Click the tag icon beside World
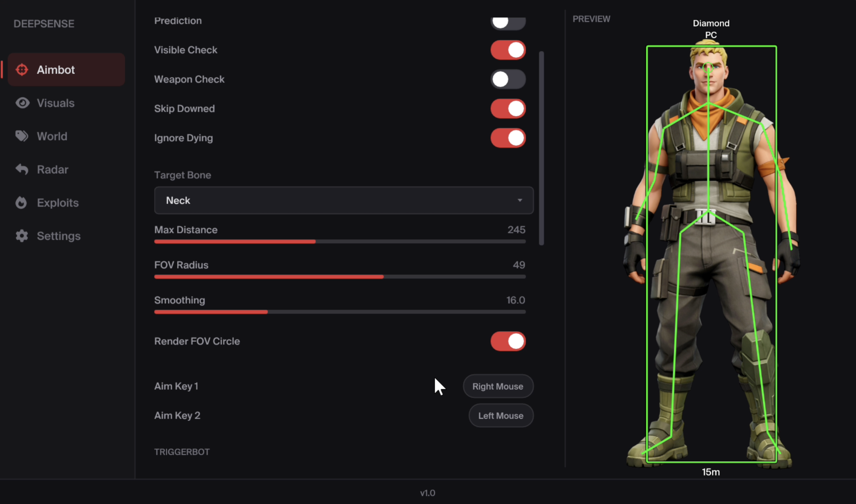This screenshot has height=504, width=856. click(x=22, y=136)
